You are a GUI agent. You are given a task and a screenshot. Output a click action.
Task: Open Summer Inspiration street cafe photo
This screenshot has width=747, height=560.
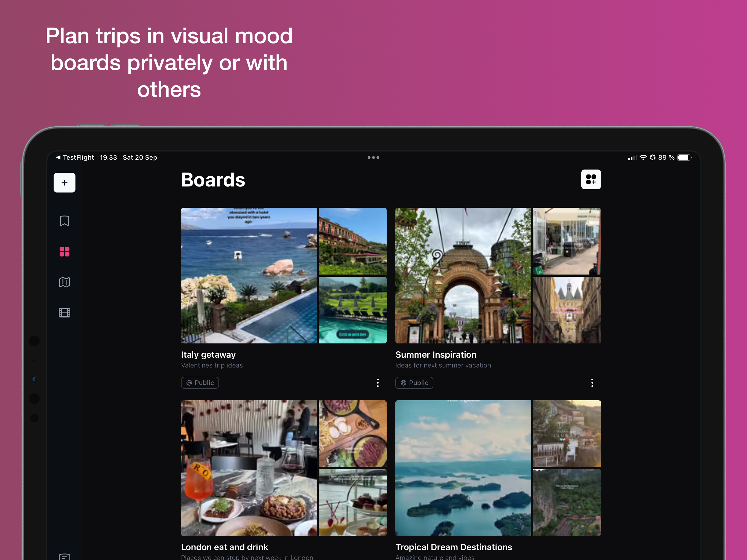tap(567, 241)
